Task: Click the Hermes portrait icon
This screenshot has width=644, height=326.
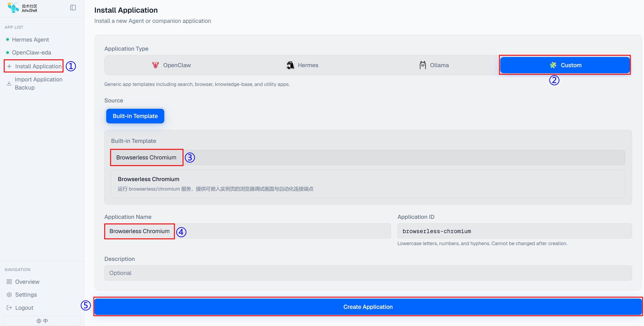Action: [290, 65]
